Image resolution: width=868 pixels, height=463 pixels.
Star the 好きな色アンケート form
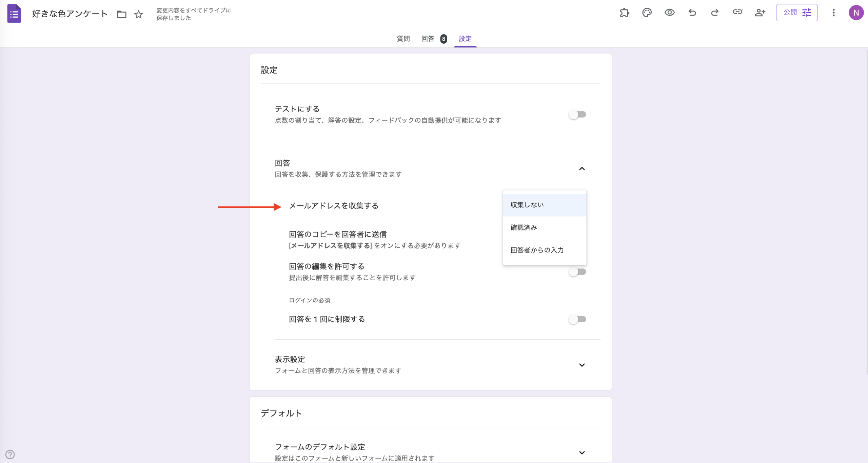pos(138,15)
